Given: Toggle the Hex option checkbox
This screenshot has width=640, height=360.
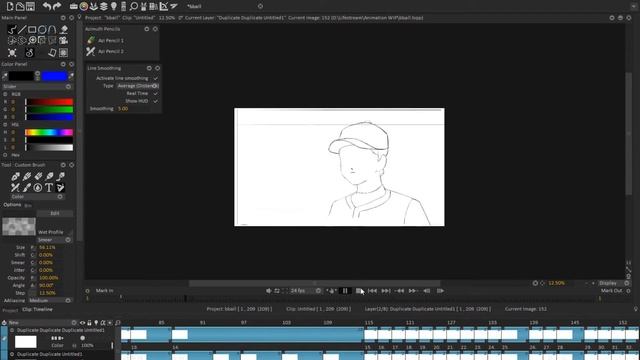Looking at the screenshot, I should click(x=5, y=155).
